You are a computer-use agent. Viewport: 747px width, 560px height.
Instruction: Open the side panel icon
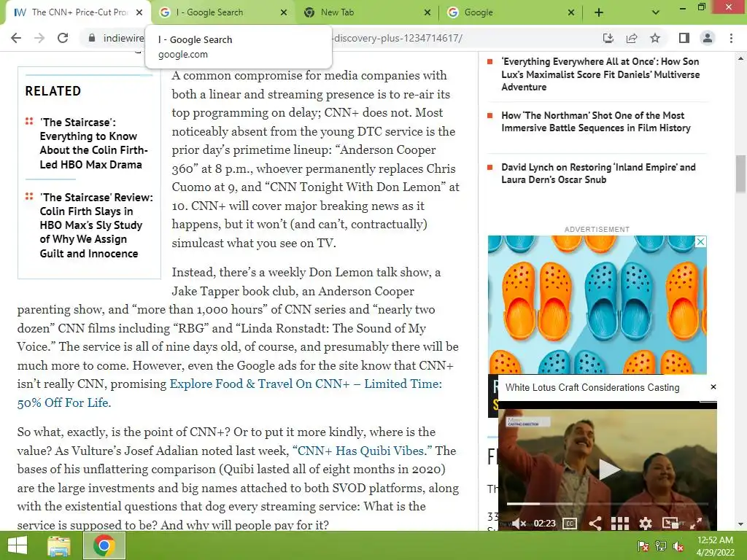684,38
